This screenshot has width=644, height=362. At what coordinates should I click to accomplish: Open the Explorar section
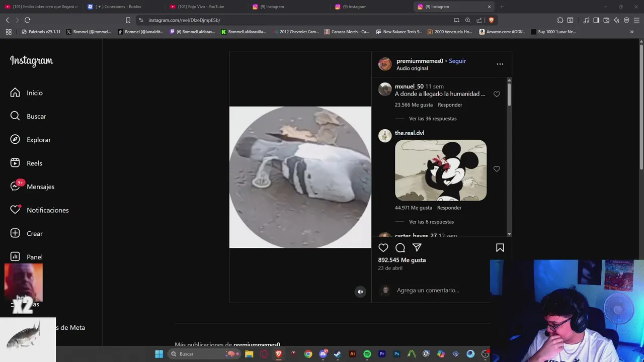[31, 140]
